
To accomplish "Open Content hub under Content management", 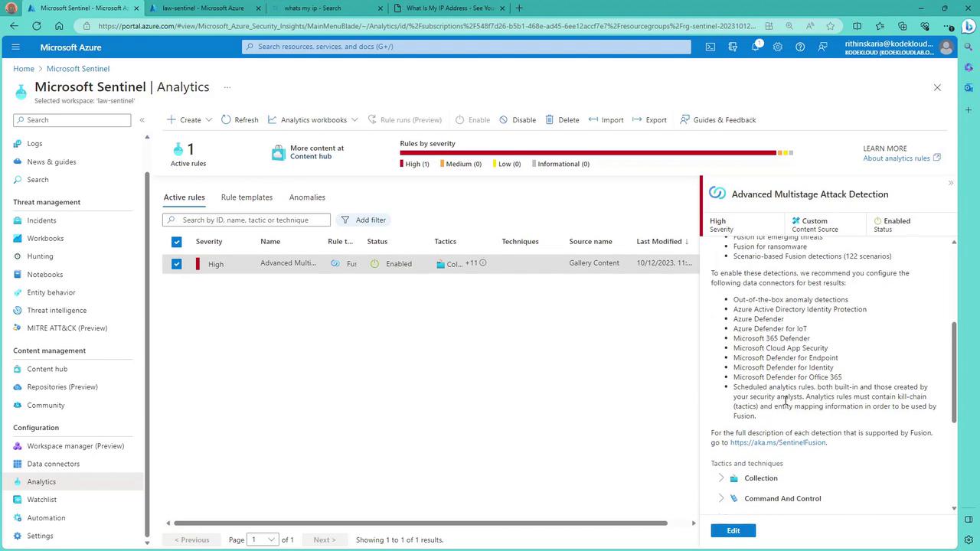I will [x=47, y=369].
